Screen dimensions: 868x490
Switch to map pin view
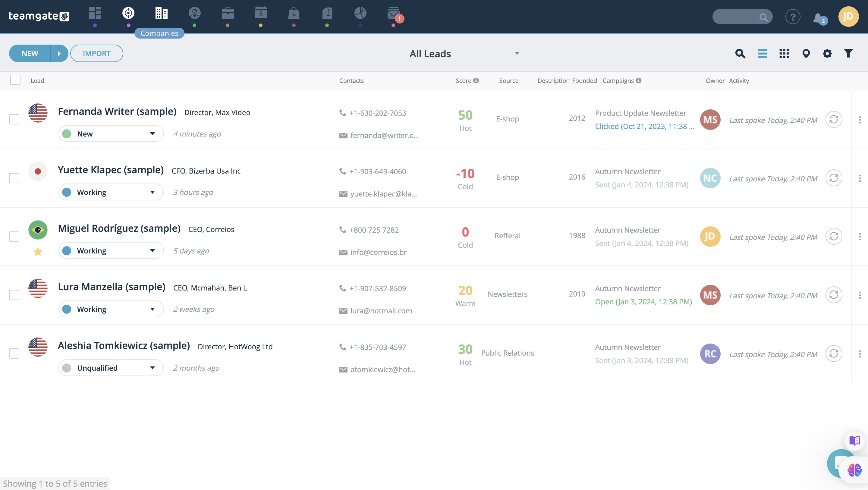806,53
